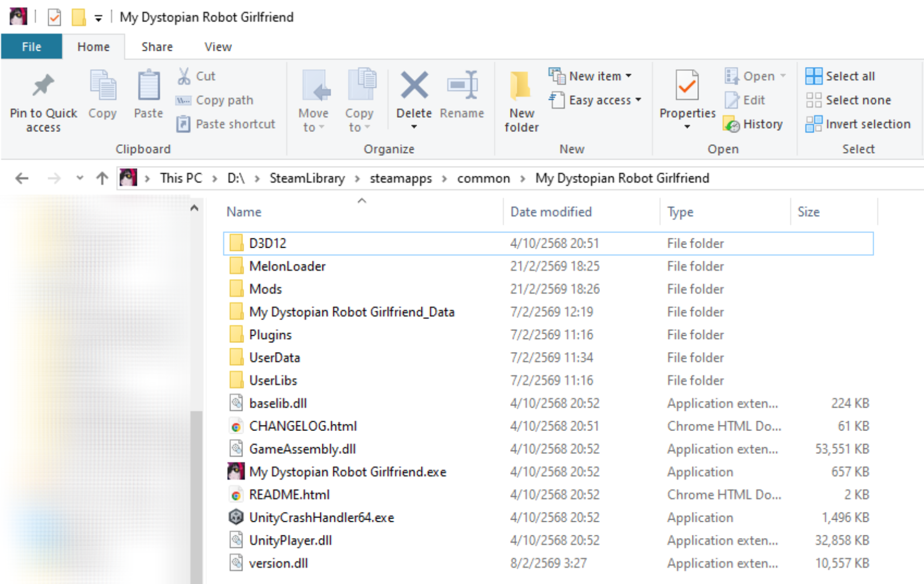The height and width of the screenshot is (584, 924).
Task: Click navigation pane scroll up arrow
Action: click(195, 208)
